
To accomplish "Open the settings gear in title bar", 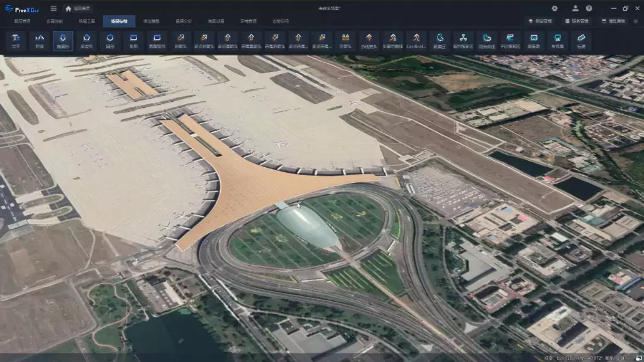I will (x=554, y=9).
